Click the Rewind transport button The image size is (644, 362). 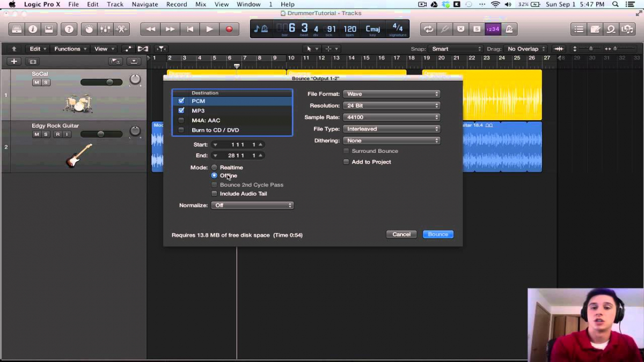(151, 29)
